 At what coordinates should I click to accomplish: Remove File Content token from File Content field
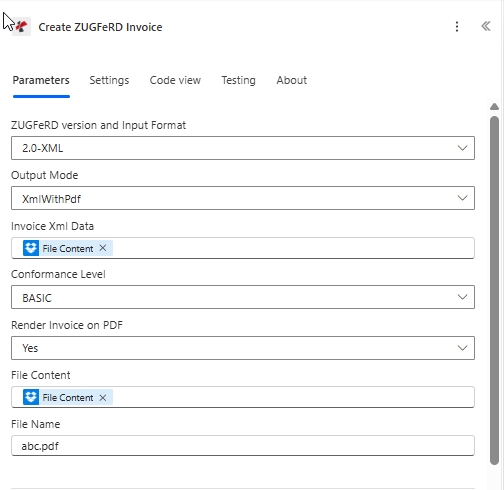coord(103,398)
